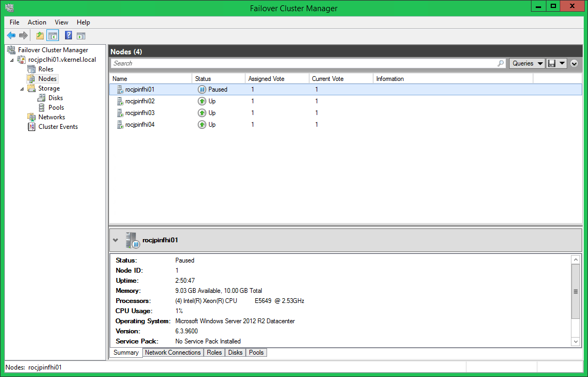The width and height of the screenshot is (588, 377).
Task: Click the Version value 6.3.9600
Action: point(187,331)
